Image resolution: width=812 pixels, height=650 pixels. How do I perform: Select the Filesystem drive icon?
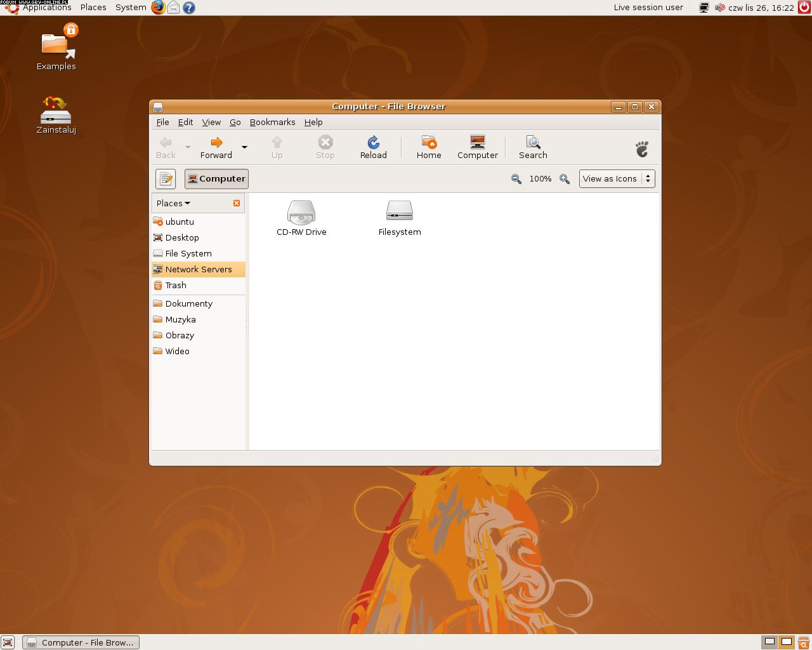[400, 218]
